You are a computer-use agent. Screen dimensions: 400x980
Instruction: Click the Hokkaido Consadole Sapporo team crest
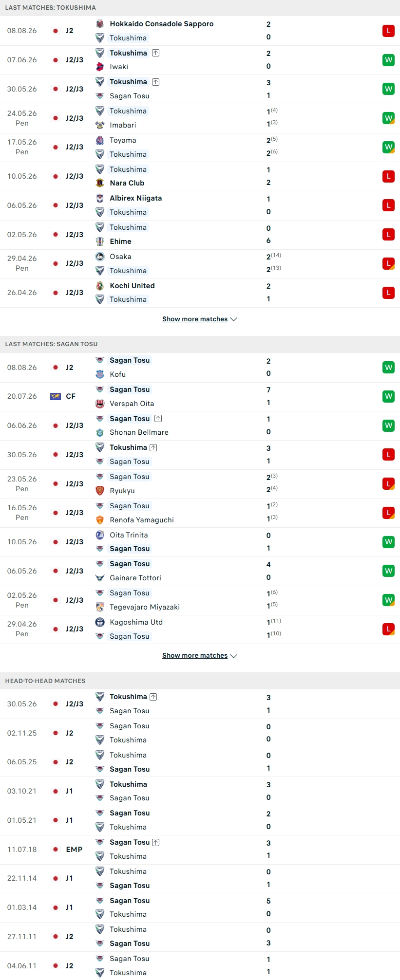click(x=100, y=24)
